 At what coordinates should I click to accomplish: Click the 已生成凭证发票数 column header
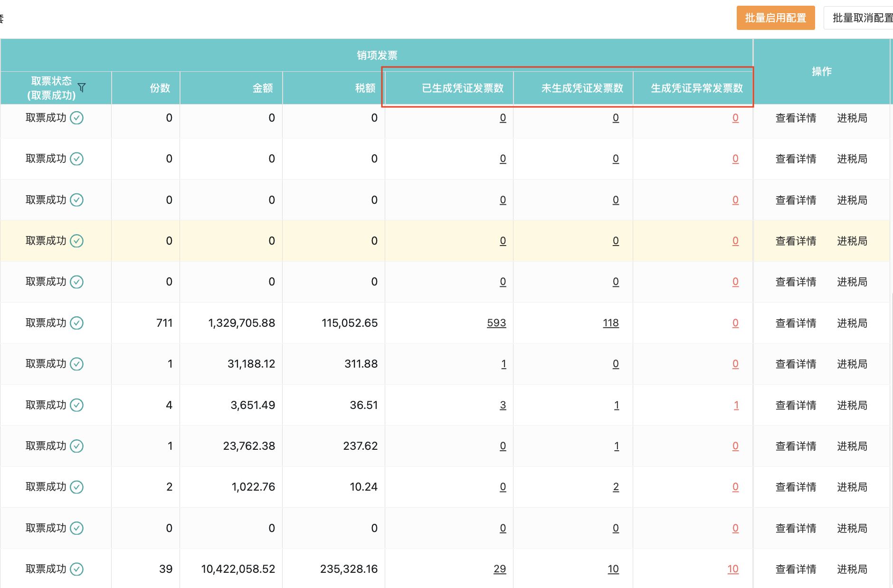coord(462,88)
